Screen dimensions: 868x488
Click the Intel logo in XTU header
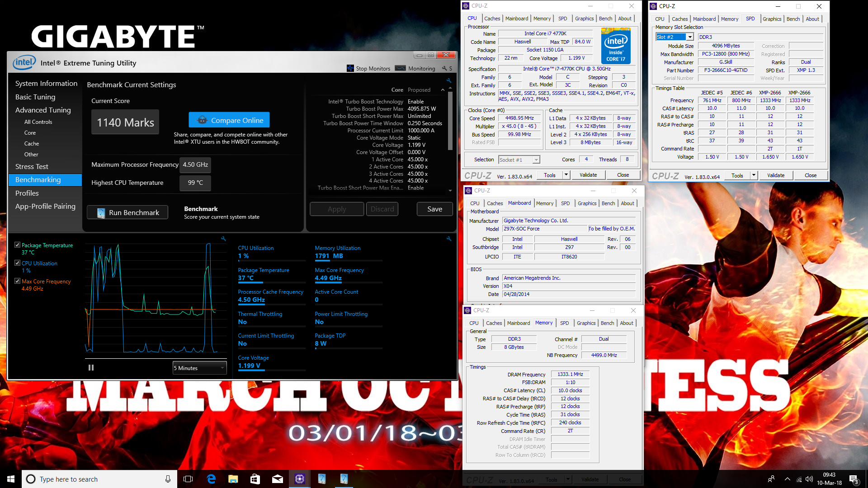pos(24,62)
